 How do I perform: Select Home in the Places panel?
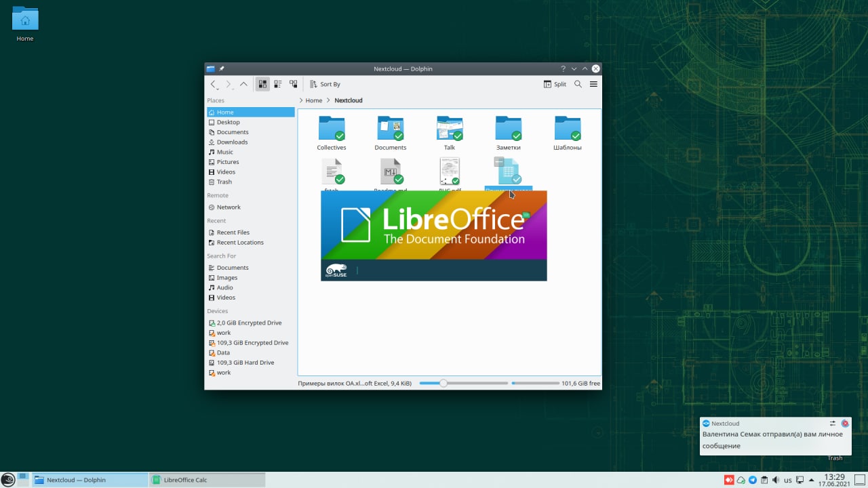pos(251,112)
